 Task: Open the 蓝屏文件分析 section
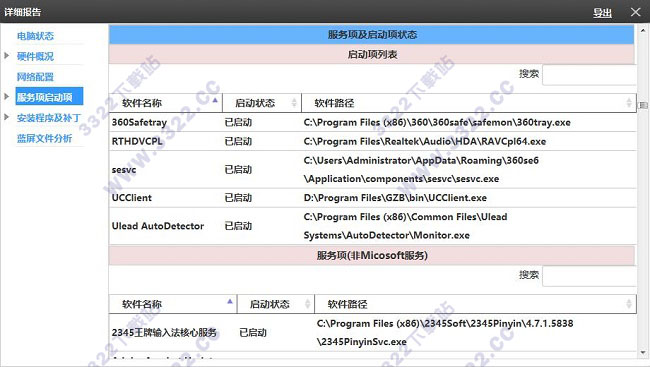pos(44,138)
